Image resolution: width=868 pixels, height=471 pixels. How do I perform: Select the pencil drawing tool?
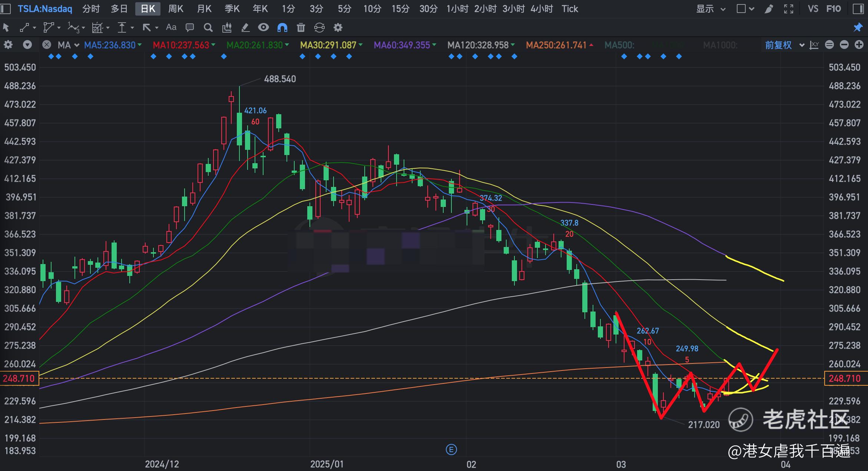(245, 27)
